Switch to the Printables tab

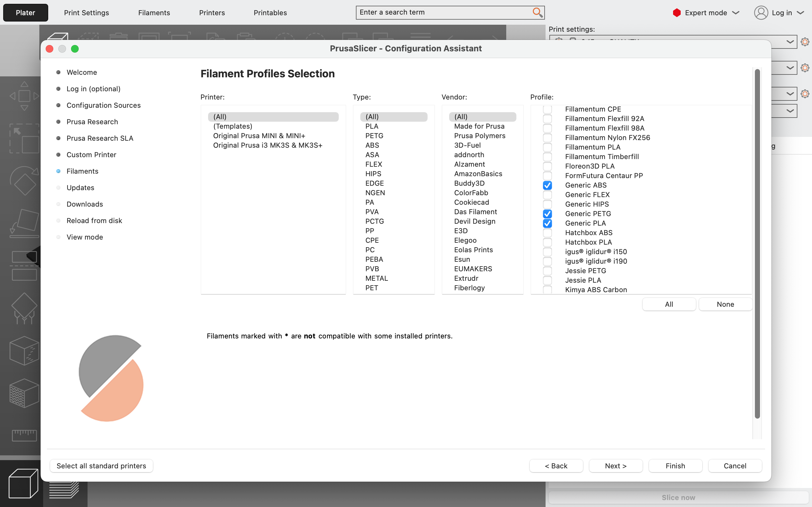pyautogui.click(x=270, y=13)
